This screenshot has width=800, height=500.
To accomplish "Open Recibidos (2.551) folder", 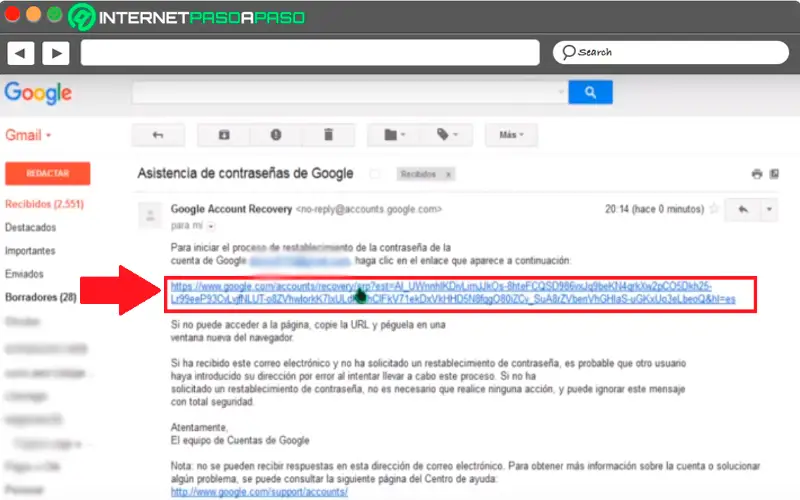I will (x=44, y=204).
